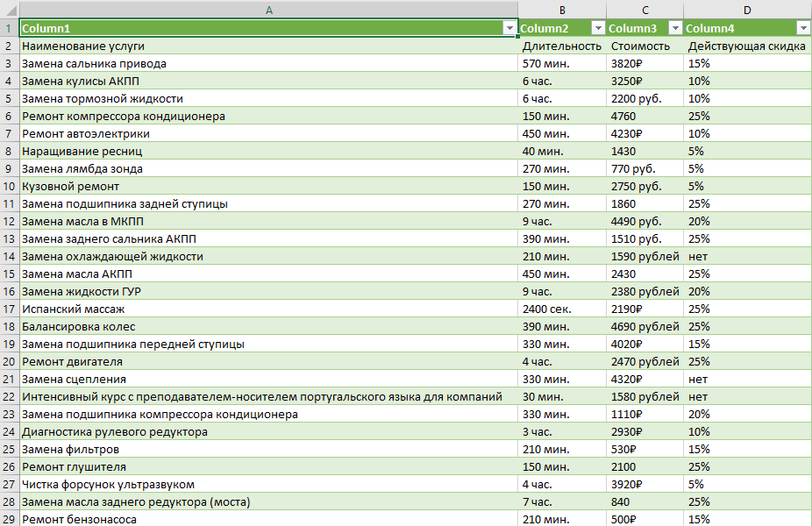Click cell 'Действующая скидка'
Image resolution: width=812 pixels, height=526 pixels.
pyautogui.click(x=747, y=46)
